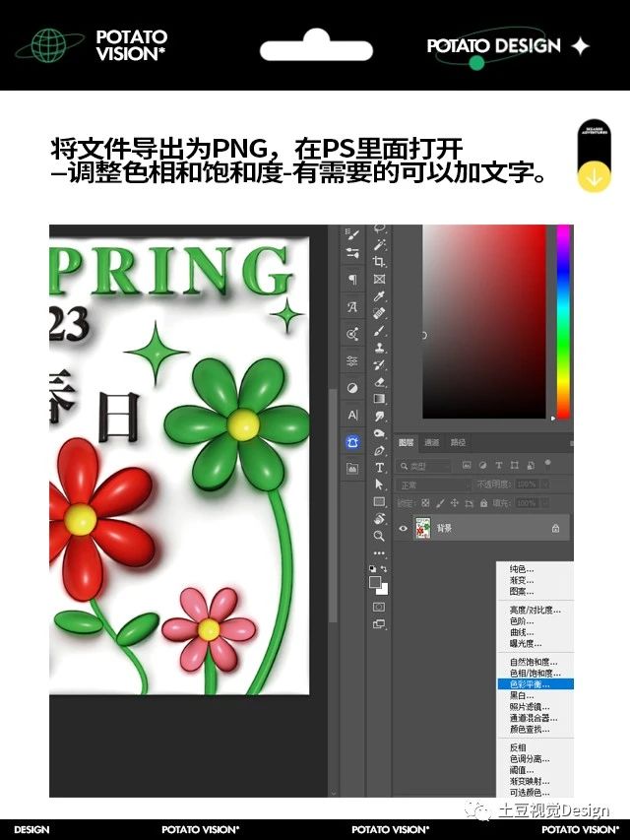Screen dimensions: 630x840
Task: Toggle adjustment layer filter
Action: click(x=482, y=465)
